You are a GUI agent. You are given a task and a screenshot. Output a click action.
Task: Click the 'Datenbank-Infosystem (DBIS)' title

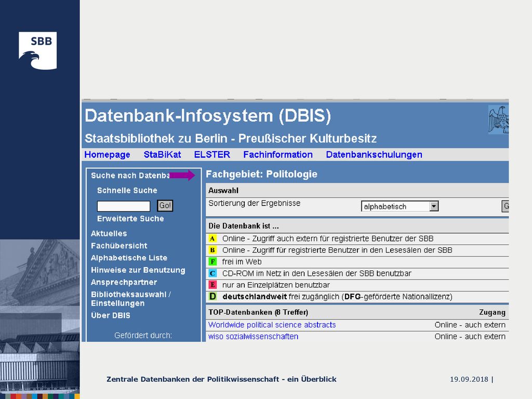(x=208, y=116)
